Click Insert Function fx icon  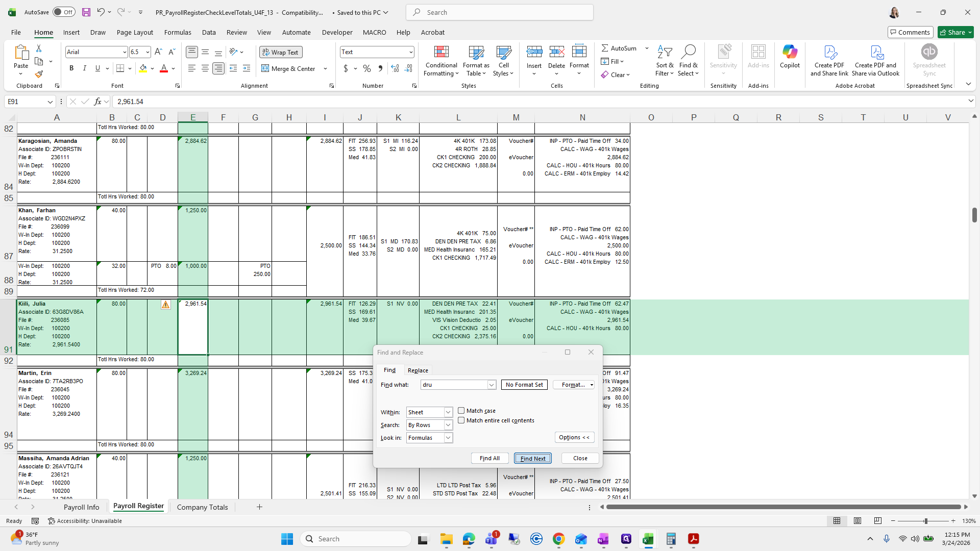coord(98,102)
